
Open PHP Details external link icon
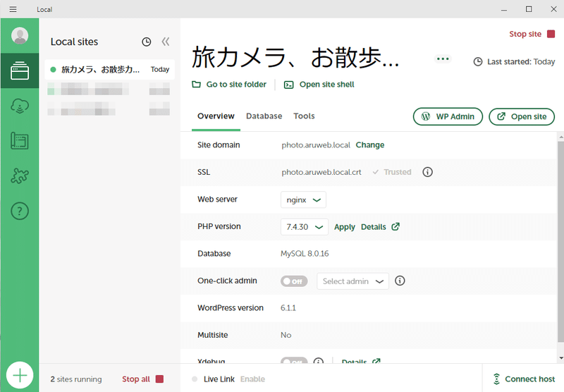tap(396, 226)
